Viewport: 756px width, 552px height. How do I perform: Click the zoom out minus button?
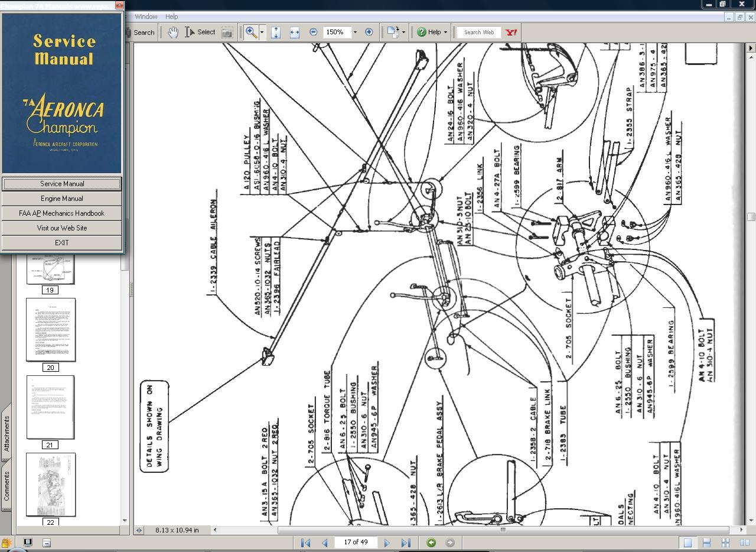[x=314, y=33]
